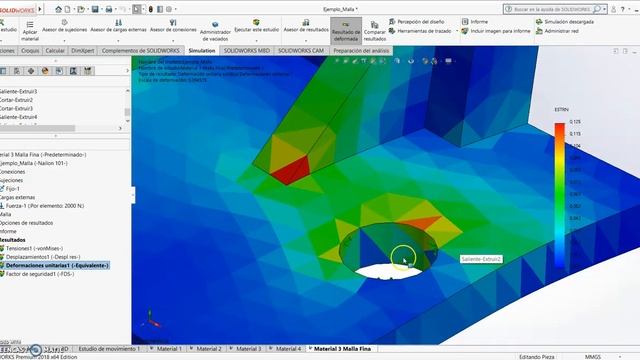
Task: Click the Home icon in the quick access bar
Action: coord(58,9)
